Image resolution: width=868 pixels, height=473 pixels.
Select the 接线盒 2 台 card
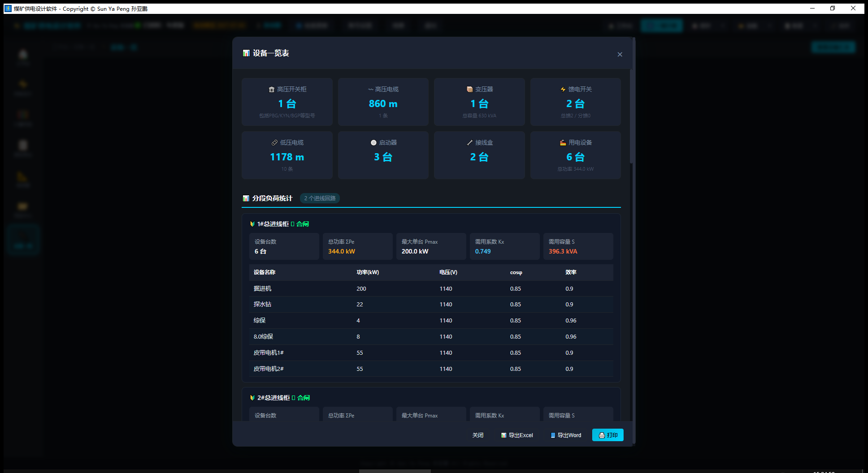(479, 155)
